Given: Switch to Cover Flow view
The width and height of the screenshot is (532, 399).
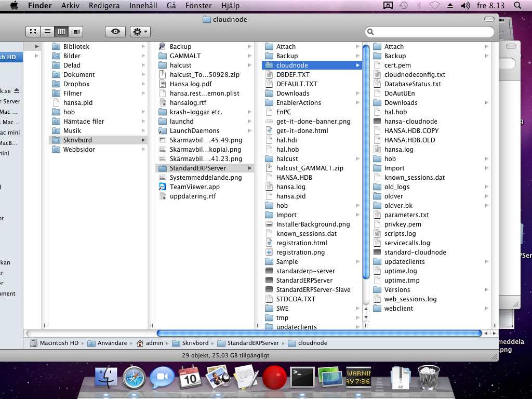Looking at the screenshot, I should click(76, 32).
